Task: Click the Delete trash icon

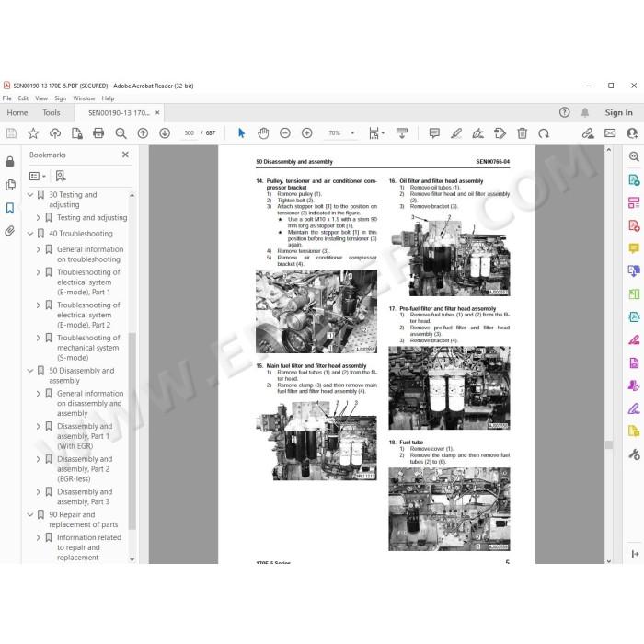Action: 522,133
